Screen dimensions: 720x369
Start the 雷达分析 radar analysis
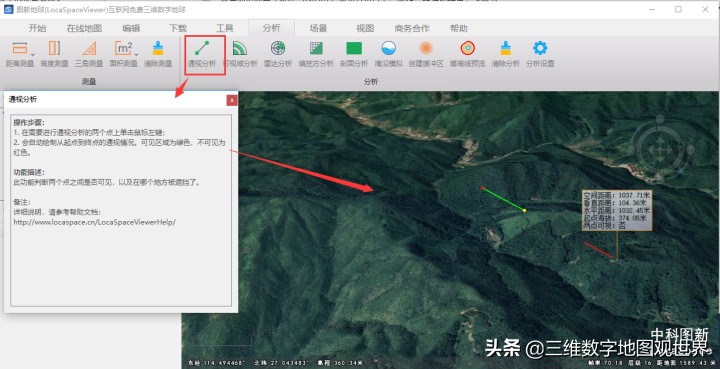pyautogui.click(x=278, y=54)
